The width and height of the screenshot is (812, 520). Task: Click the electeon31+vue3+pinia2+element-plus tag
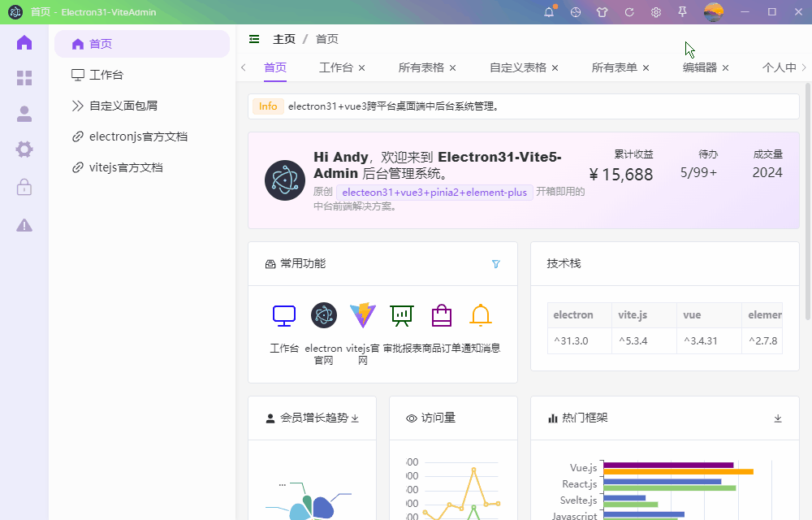pos(434,192)
